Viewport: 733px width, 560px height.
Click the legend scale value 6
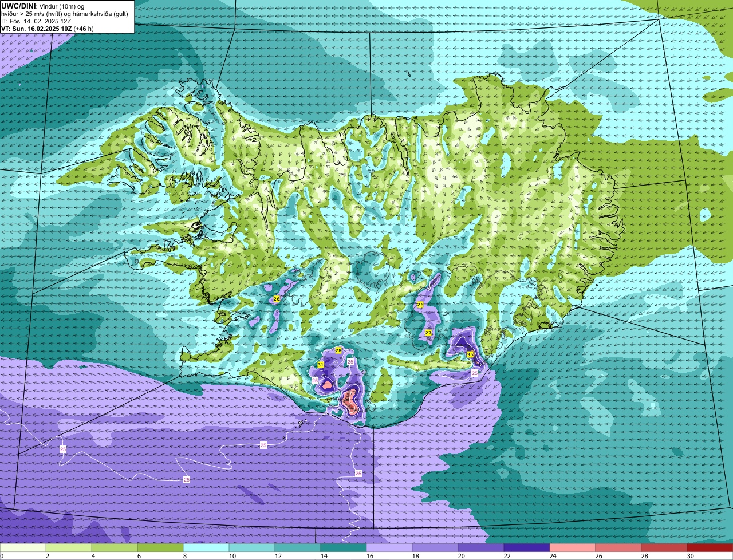(x=139, y=556)
